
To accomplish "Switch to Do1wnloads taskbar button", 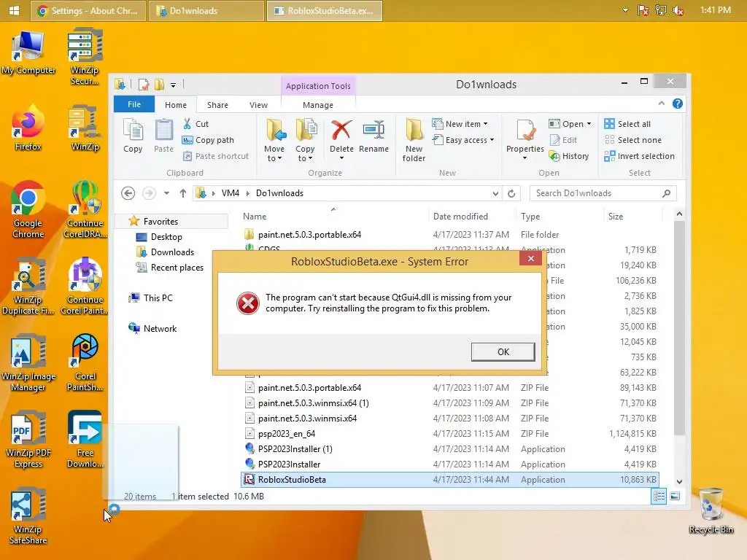I will tap(206, 11).
